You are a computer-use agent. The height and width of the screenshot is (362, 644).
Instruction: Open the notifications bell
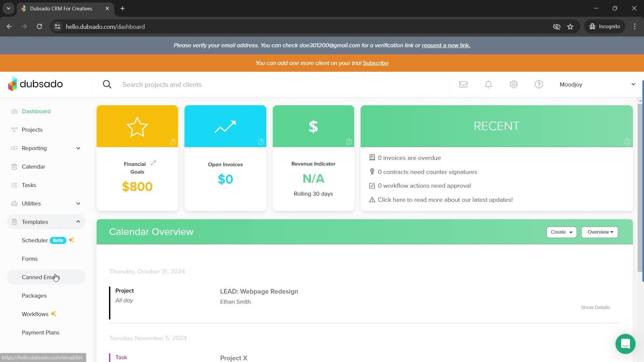(x=488, y=84)
